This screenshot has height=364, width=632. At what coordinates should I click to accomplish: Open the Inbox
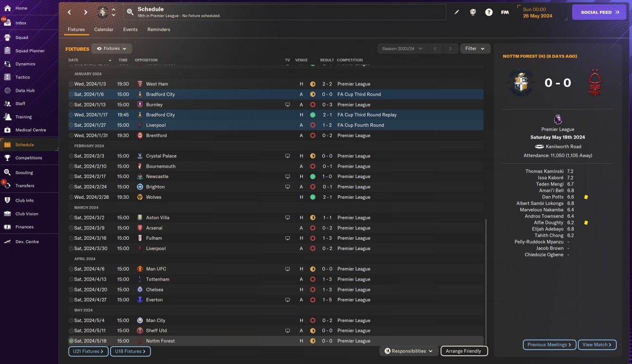[x=21, y=23]
